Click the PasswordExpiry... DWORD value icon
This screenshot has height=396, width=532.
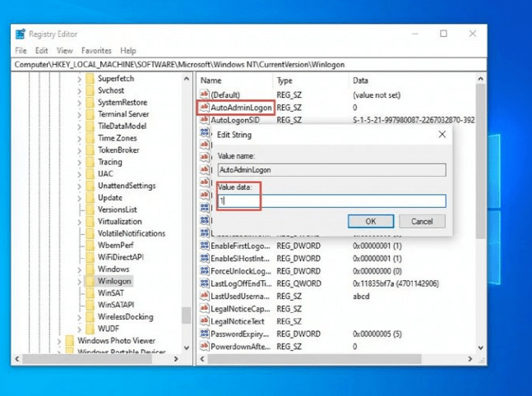click(204, 334)
